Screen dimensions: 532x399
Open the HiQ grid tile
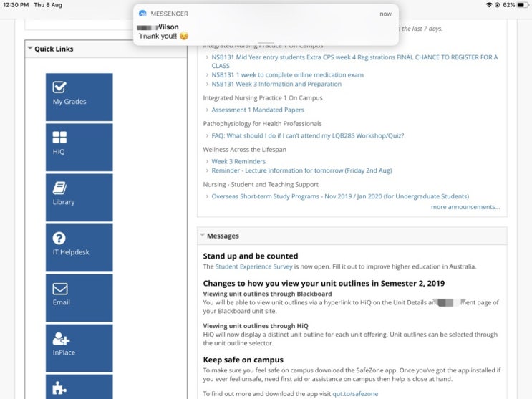(x=79, y=147)
